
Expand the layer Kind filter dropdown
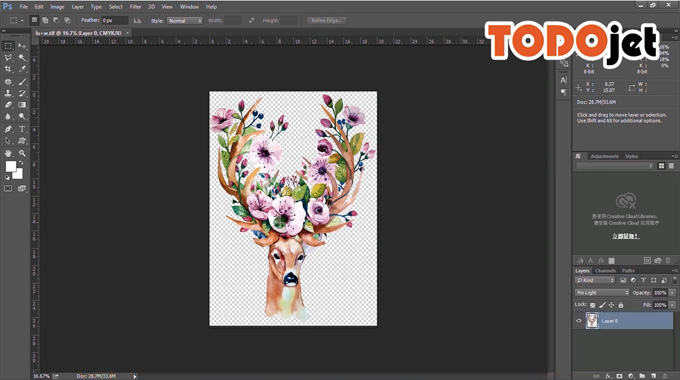tap(595, 280)
